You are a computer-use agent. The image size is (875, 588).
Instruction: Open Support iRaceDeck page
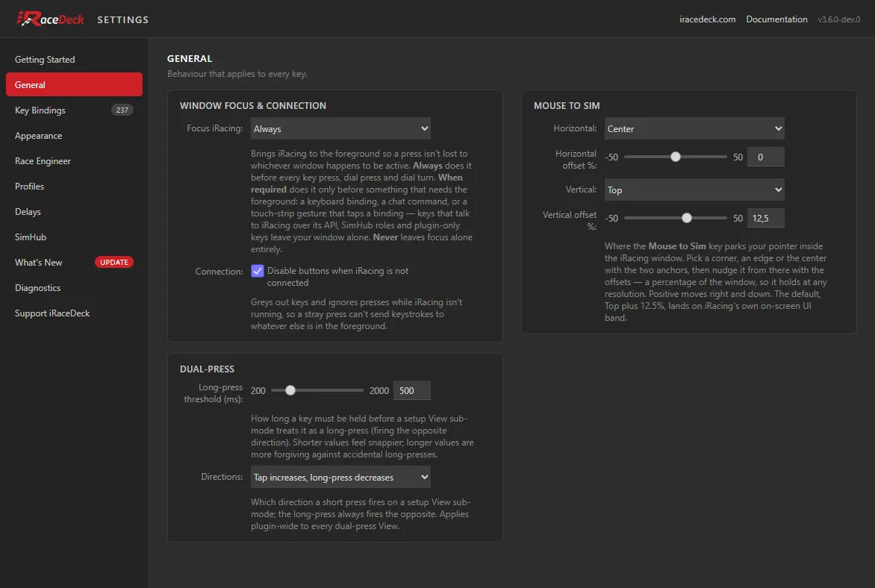click(x=74, y=313)
